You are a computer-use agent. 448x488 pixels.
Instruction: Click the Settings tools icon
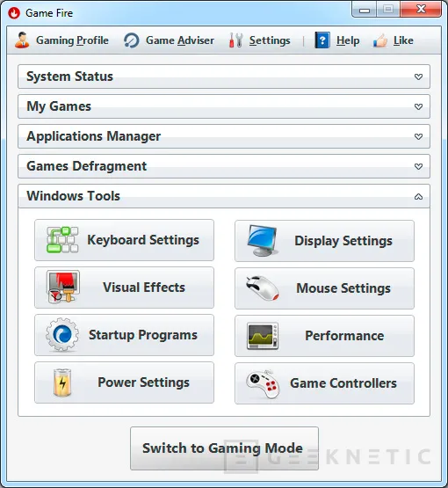pos(236,40)
